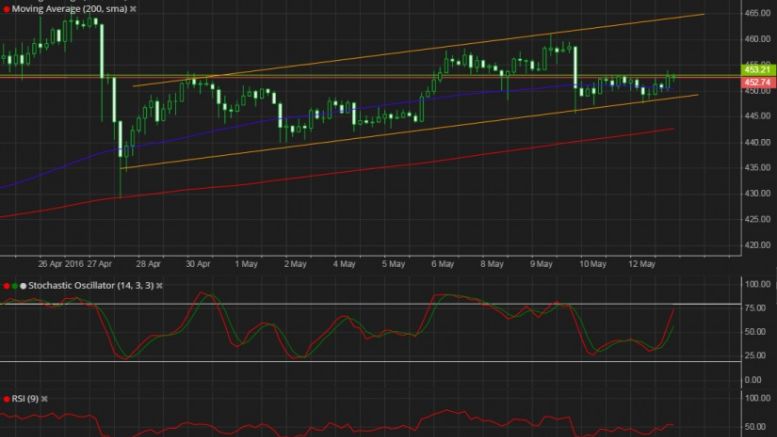Open Moving Average (200, sma) label settings

click(x=70, y=8)
